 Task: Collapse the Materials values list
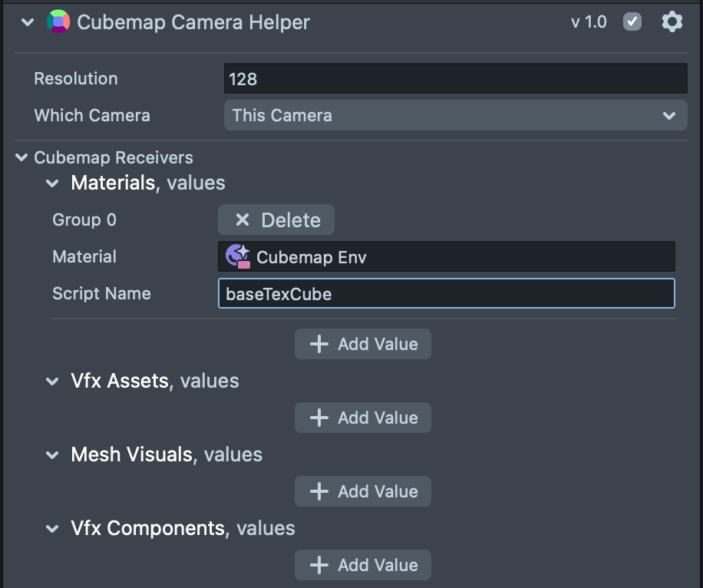coord(52,183)
